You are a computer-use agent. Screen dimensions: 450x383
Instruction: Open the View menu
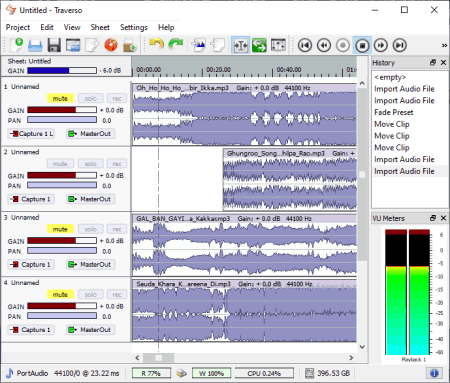[72, 27]
